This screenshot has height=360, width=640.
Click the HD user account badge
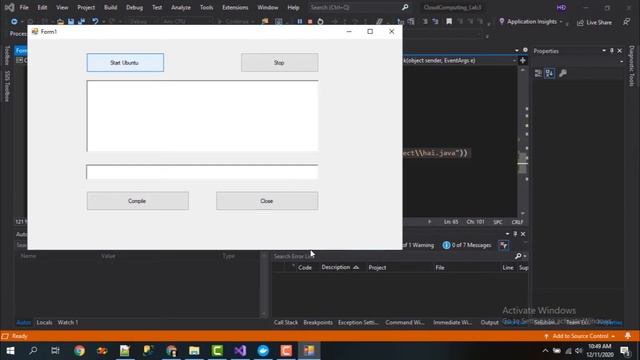point(561,7)
